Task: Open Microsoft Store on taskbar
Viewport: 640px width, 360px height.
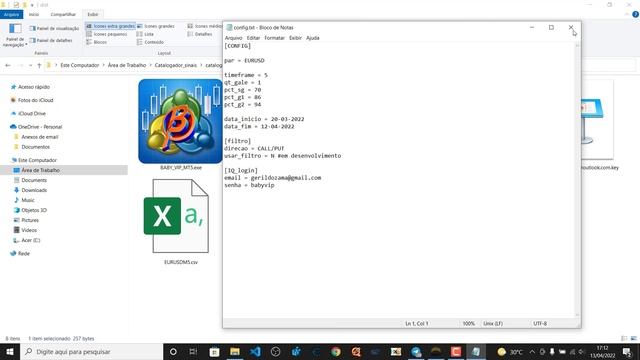Action: 214,351
